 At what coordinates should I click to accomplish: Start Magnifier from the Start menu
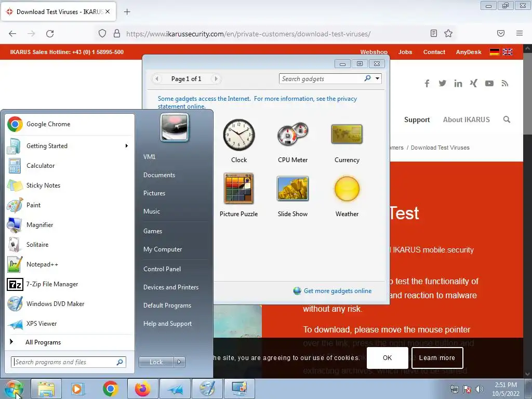[x=70, y=224]
